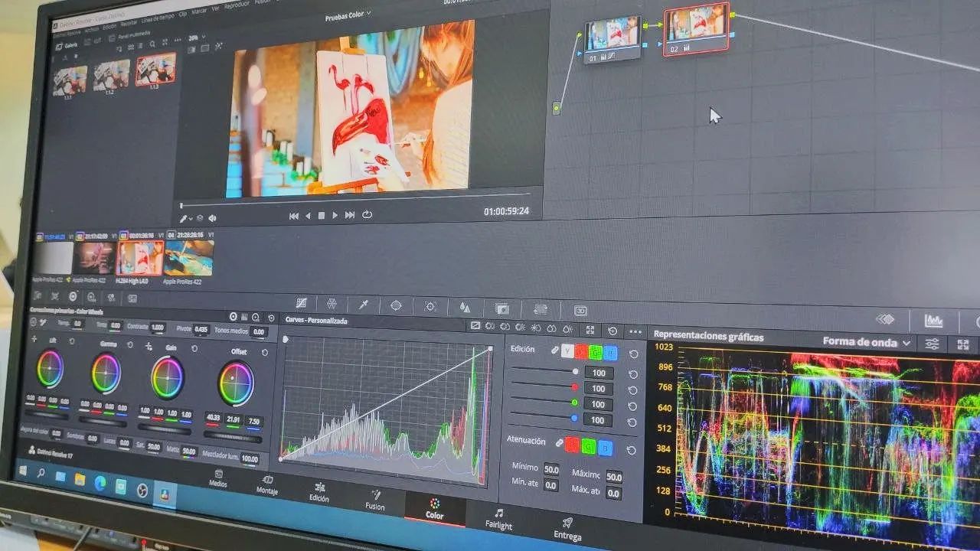
Task: Open Microsoft Edge from the taskbar
Action: (99, 483)
